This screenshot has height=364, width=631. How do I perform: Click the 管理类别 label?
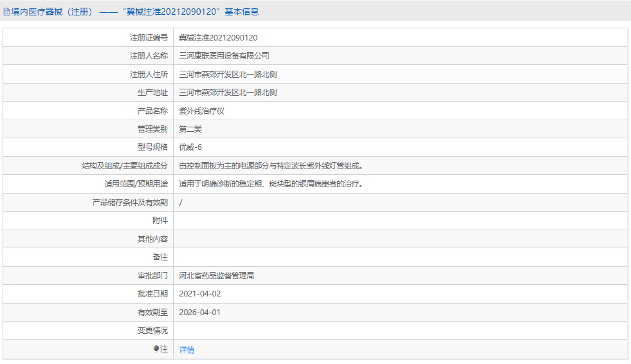coord(152,129)
